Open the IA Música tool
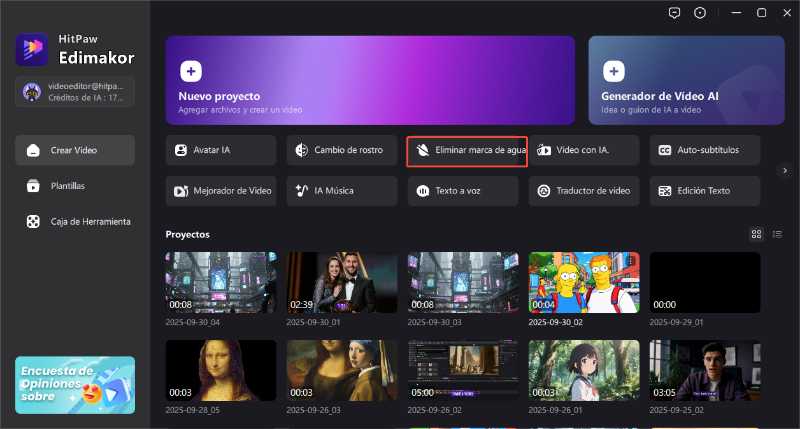 tap(342, 190)
